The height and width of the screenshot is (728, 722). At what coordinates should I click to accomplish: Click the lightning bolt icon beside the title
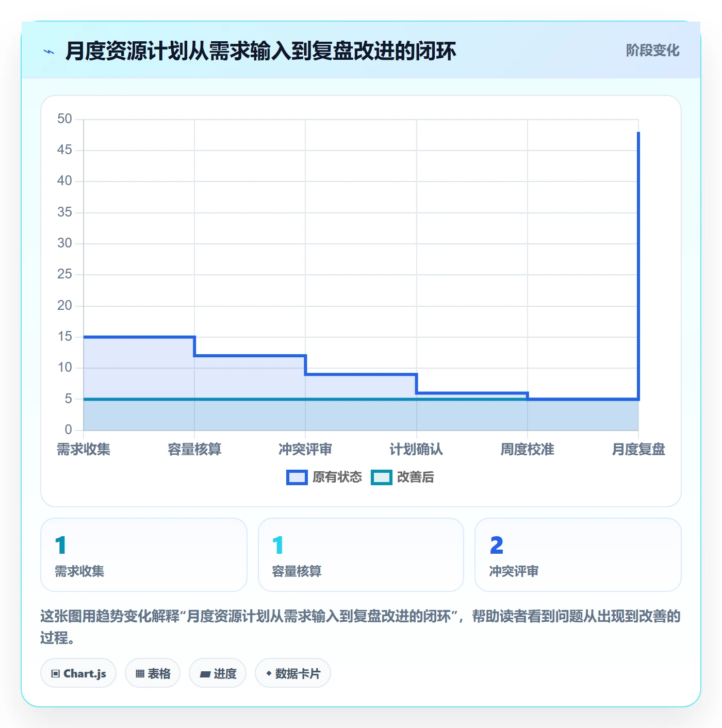coord(49,52)
